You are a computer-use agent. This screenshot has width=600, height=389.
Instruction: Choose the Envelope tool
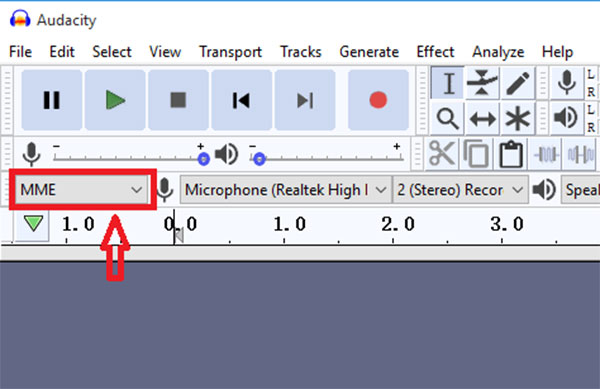483,83
